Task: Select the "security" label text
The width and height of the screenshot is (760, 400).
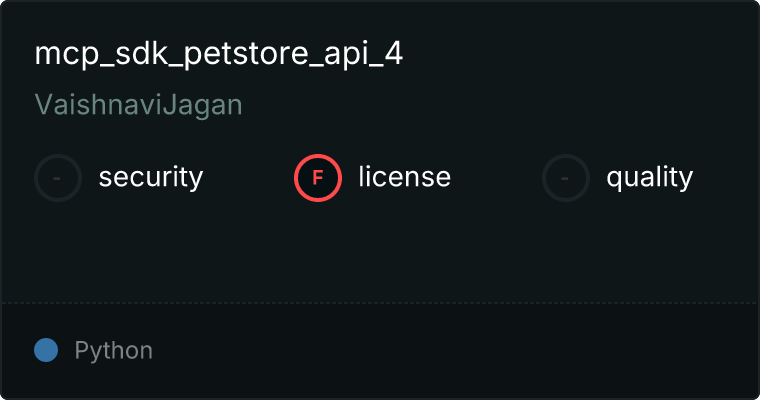Action: coord(150,178)
